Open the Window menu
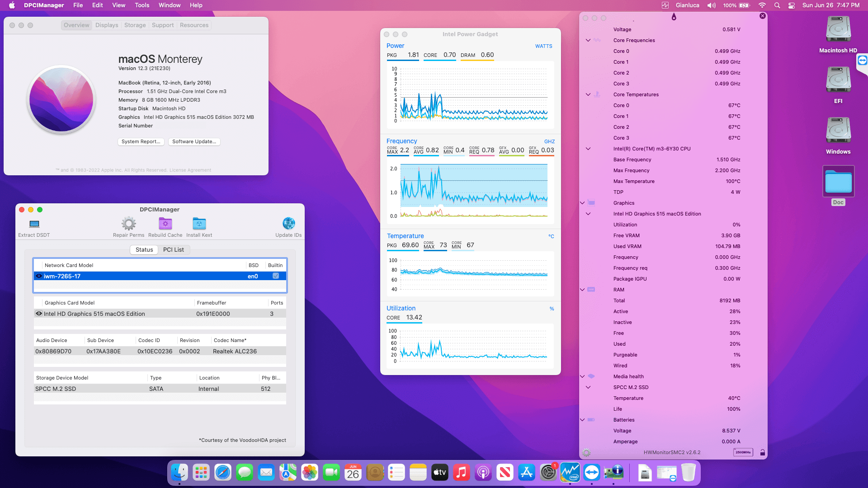 (x=170, y=5)
